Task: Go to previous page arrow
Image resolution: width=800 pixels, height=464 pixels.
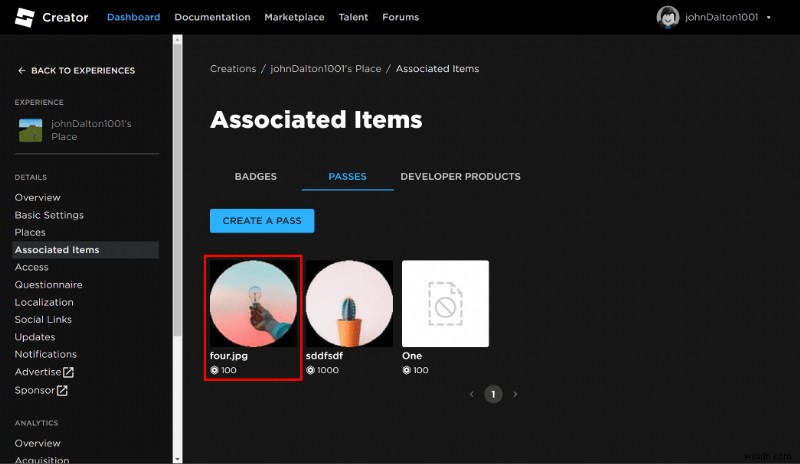Action: (471, 394)
